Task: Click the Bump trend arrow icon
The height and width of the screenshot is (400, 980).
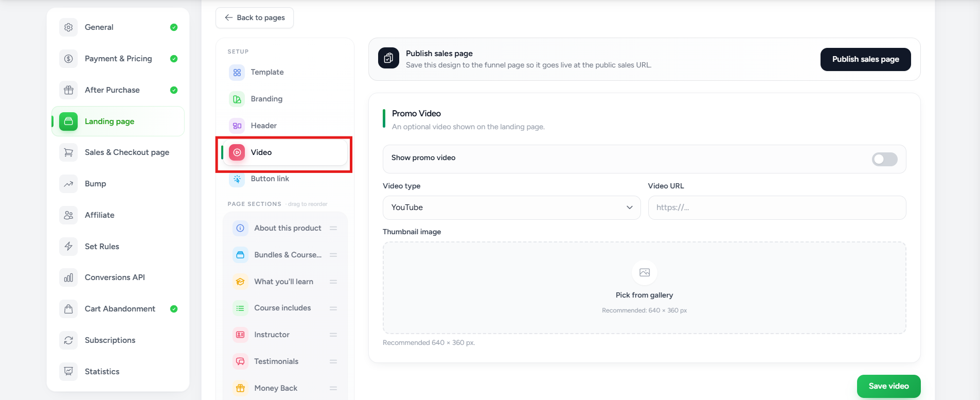Action: 68,184
